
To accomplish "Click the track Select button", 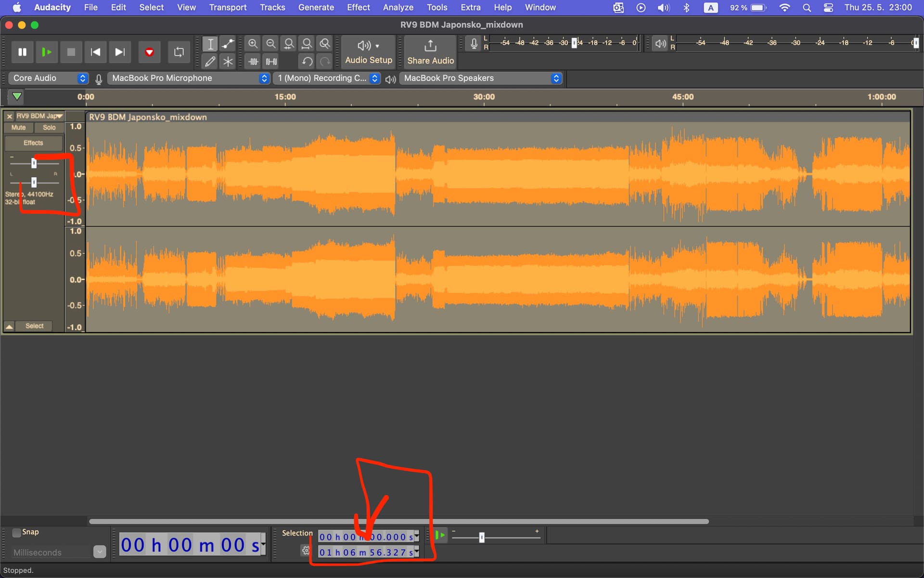I will point(34,326).
